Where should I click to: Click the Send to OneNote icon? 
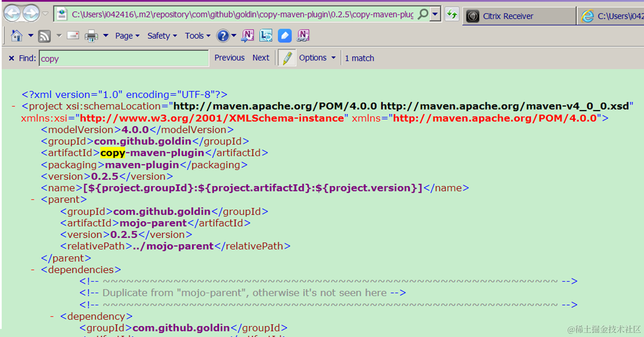[248, 35]
